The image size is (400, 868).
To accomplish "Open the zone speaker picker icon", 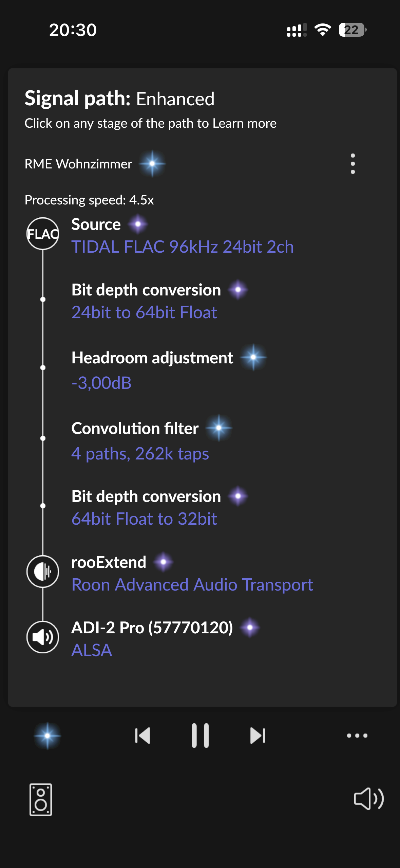I will (41, 799).
